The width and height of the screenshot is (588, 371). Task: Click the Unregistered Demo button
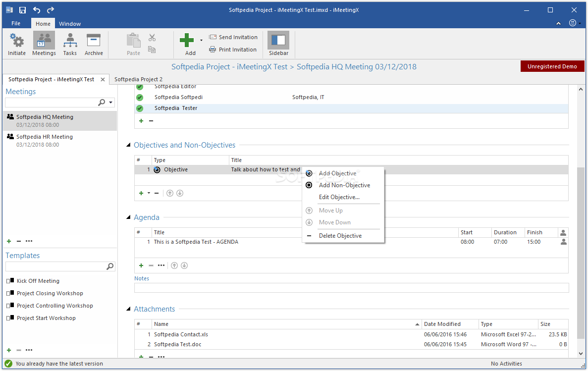coord(552,66)
